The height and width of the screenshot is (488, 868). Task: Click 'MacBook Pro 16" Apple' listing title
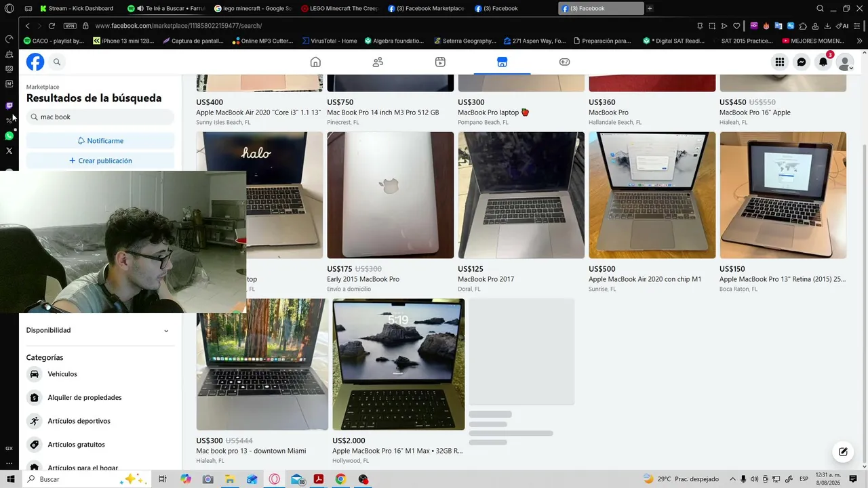click(x=755, y=113)
